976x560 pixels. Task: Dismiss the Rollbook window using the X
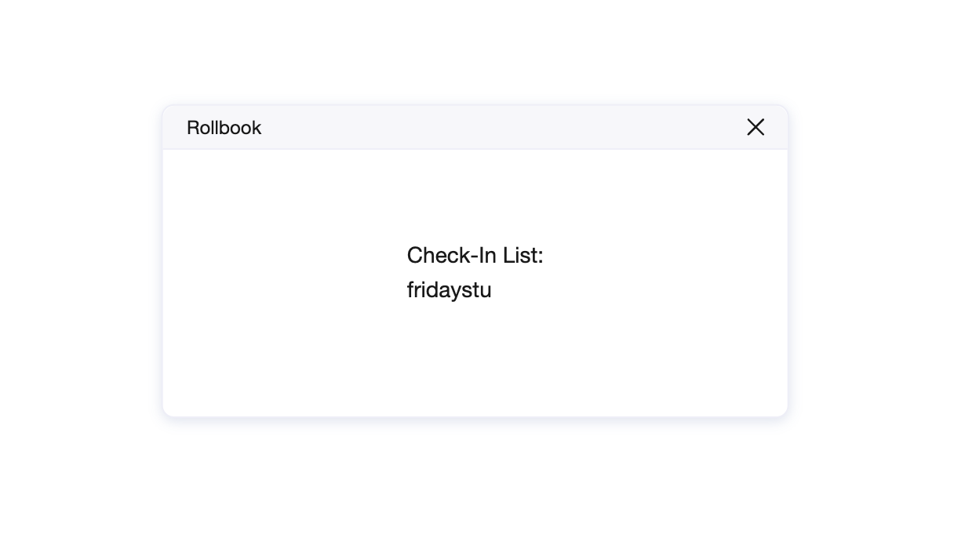(x=756, y=127)
